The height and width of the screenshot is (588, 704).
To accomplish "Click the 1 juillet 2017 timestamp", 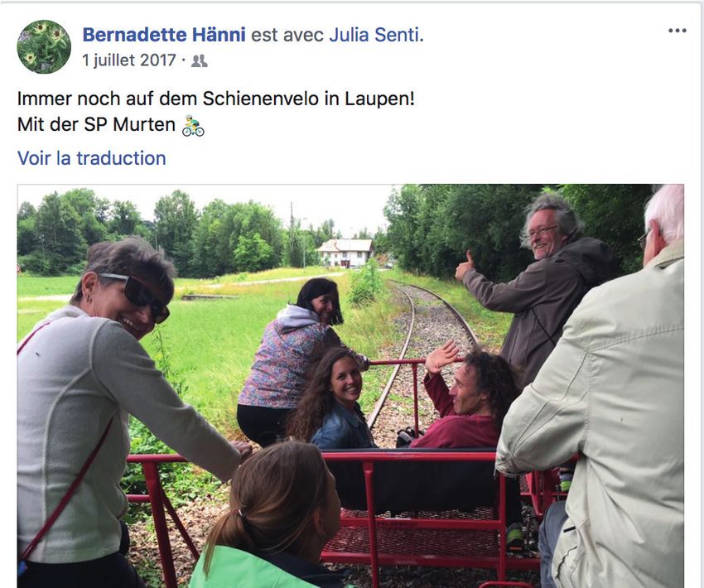I will pos(129,60).
